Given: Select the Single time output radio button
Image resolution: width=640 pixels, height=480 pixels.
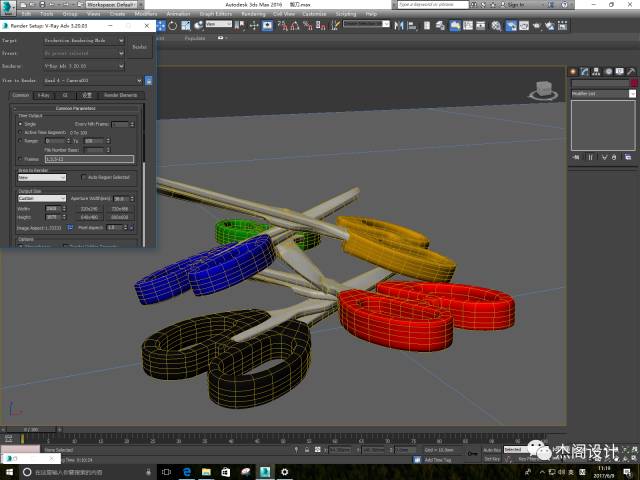Looking at the screenshot, I should (20, 124).
